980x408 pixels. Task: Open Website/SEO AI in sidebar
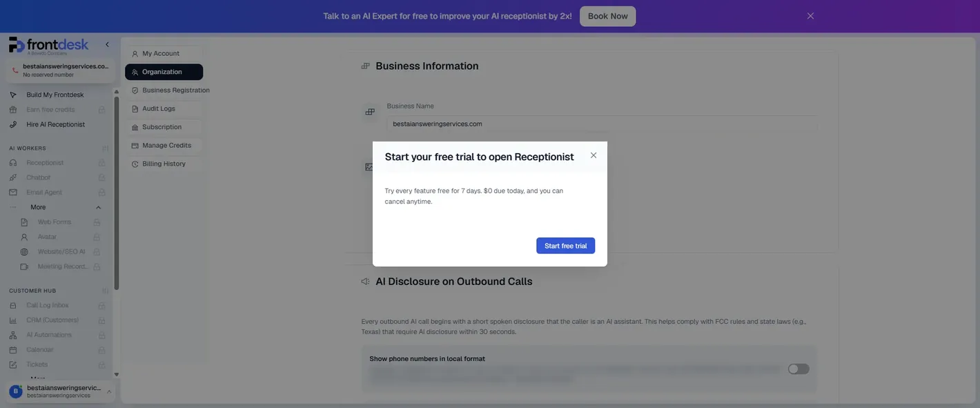[61, 252]
